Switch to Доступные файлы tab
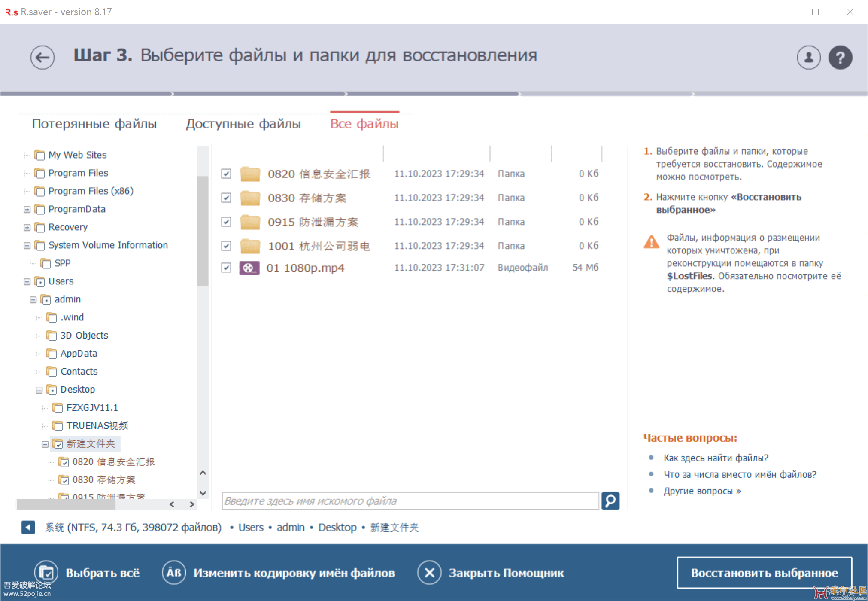Viewport: 868px width, 601px height. tap(243, 124)
